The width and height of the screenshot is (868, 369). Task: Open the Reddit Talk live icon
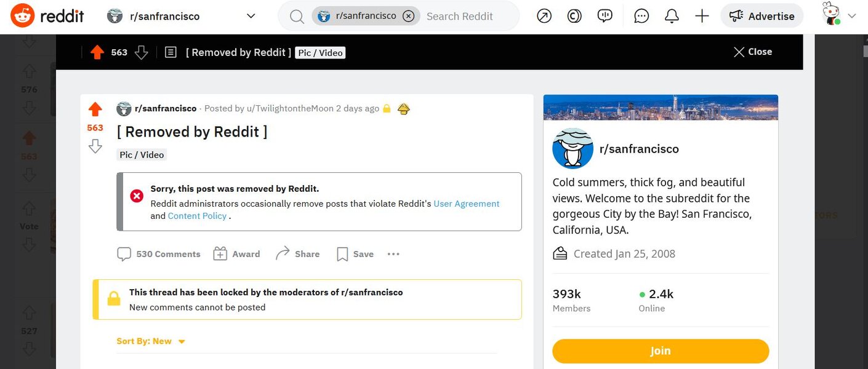click(605, 16)
